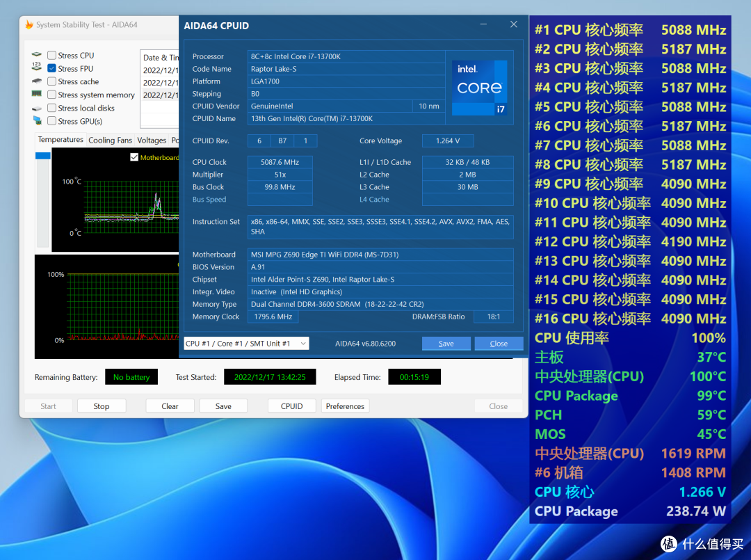
Task: Enable the Stress cache checkbox
Action: point(51,81)
